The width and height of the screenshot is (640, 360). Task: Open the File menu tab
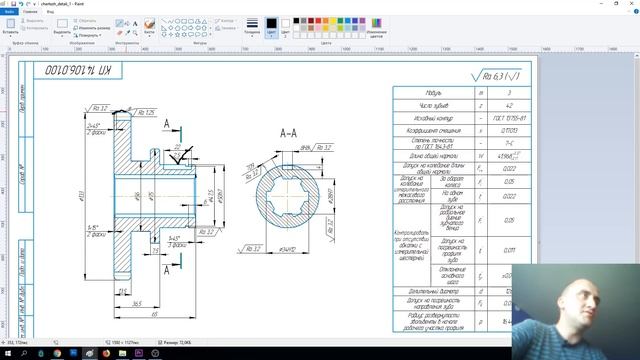[9, 11]
